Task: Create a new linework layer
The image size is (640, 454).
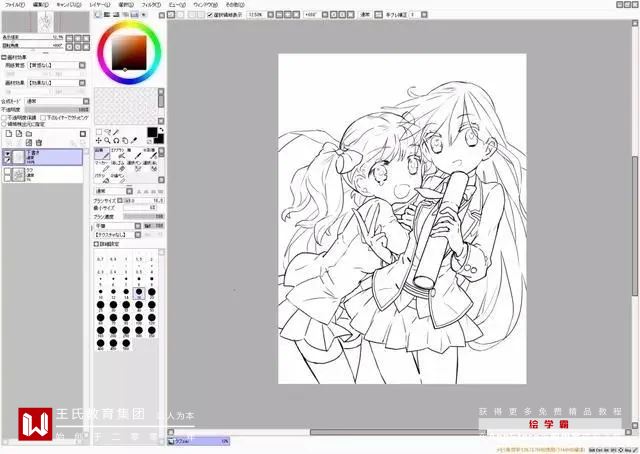Action: (19, 134)
